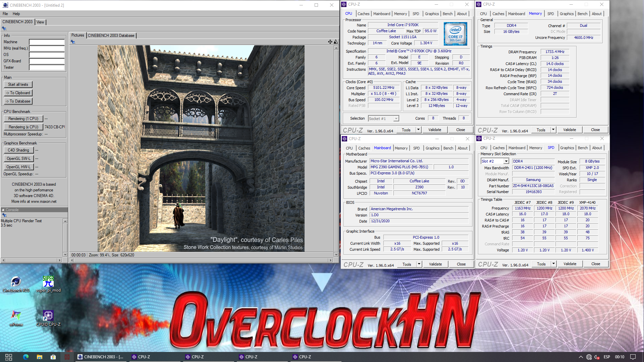The height and width of the screenshot is (362, 644).
Task: Open super_pi_mod desktop shortcut
Action: (x=48, y=284)
